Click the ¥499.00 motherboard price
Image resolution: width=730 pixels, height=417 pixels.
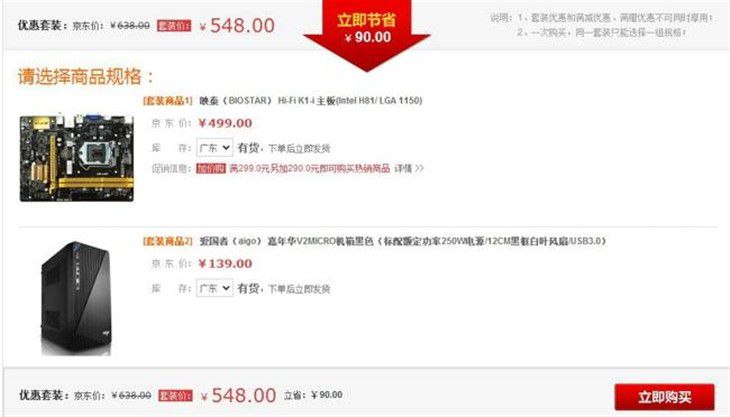pos(225,123)
